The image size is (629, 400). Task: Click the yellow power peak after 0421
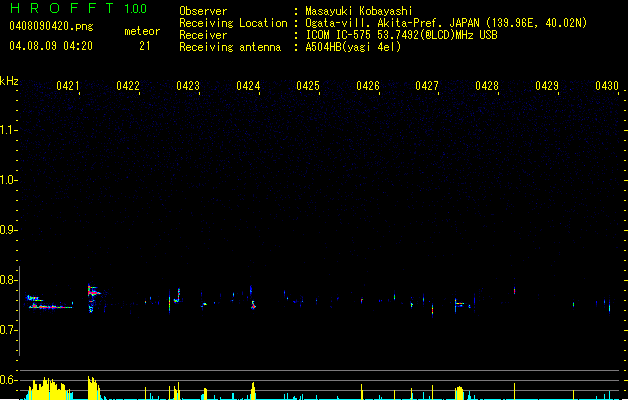93,388
